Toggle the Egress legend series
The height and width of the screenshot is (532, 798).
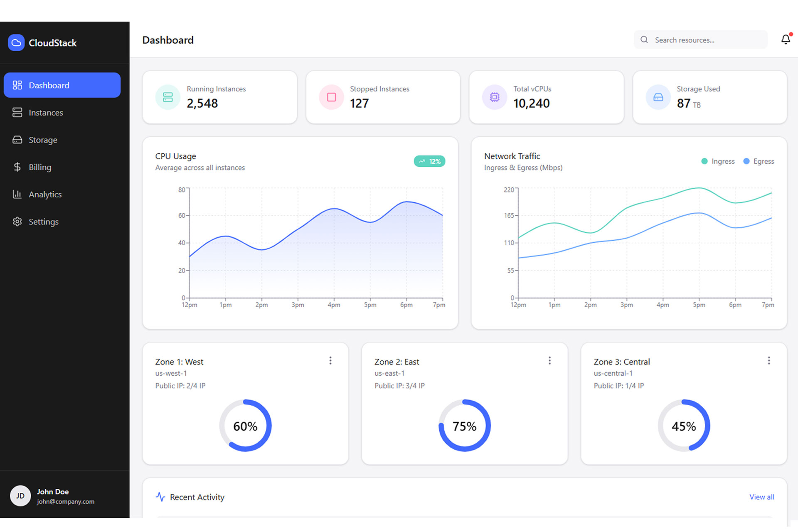(x=759, y=161)
